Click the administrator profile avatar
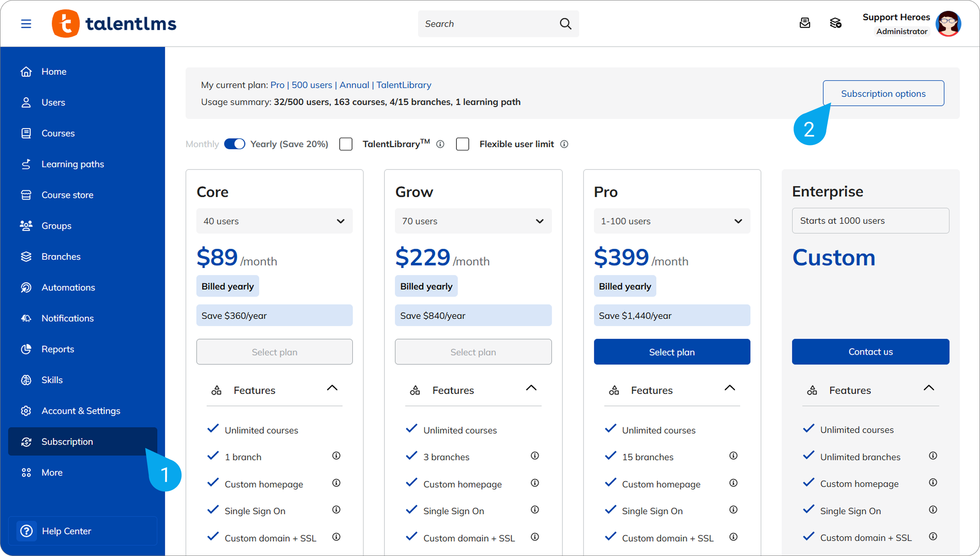Image resolution: width=980 pixels, height=556 pixels. pyautogui.click(x=948, y=24)
